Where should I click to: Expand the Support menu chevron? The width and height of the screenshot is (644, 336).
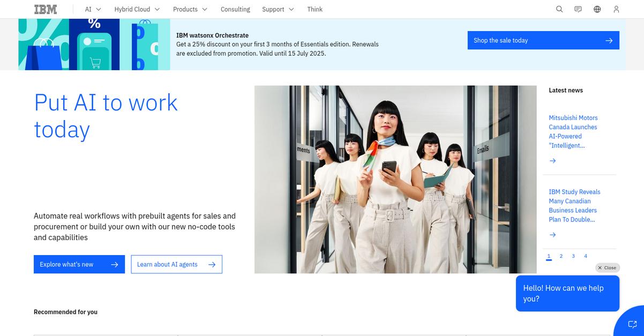(291, 9)
